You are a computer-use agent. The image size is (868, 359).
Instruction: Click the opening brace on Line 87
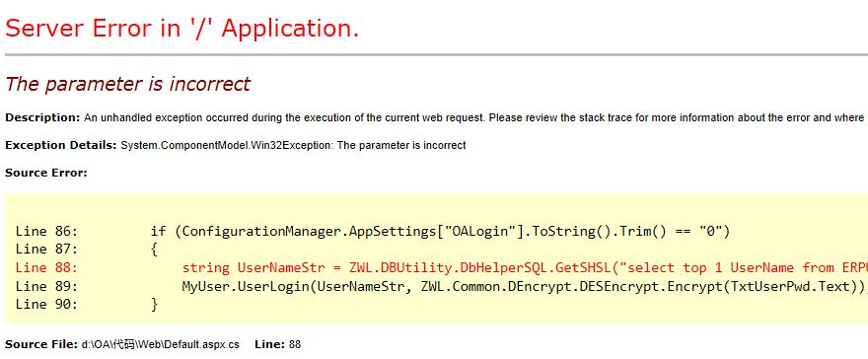pyautogui.click(x=154, y=250)
